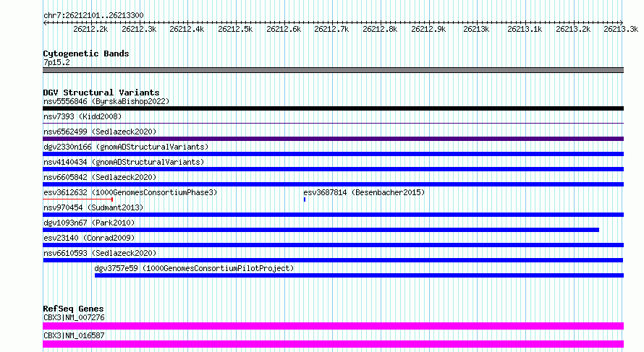Click the RefSeq Genes track heading
This screenshot has height=352, width=644.
click(73, 309)
